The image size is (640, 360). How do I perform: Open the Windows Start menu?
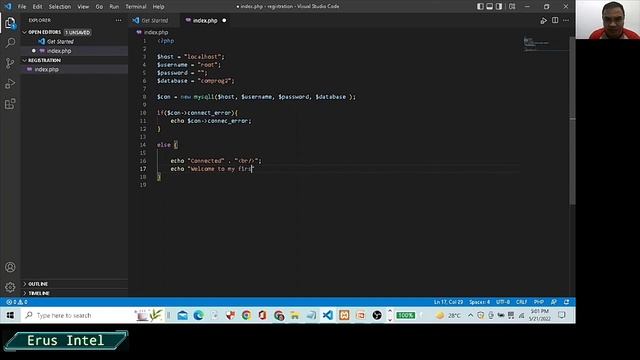[x=10, y=315]
